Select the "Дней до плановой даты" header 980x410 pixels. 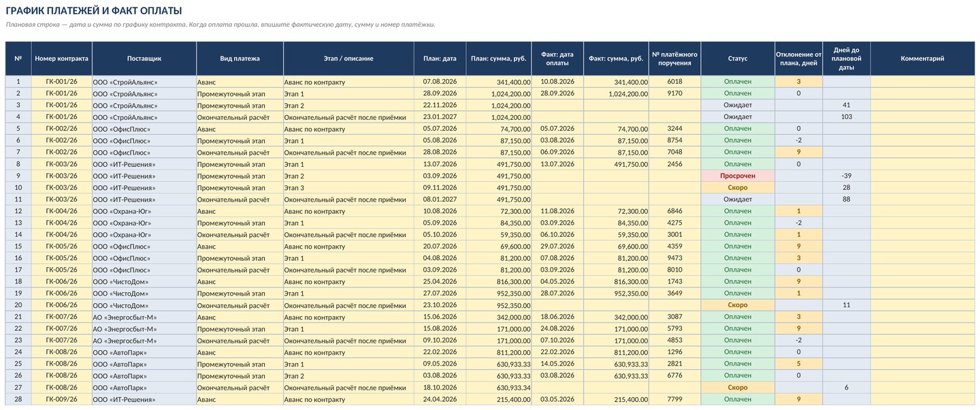[x=846, y=59]
